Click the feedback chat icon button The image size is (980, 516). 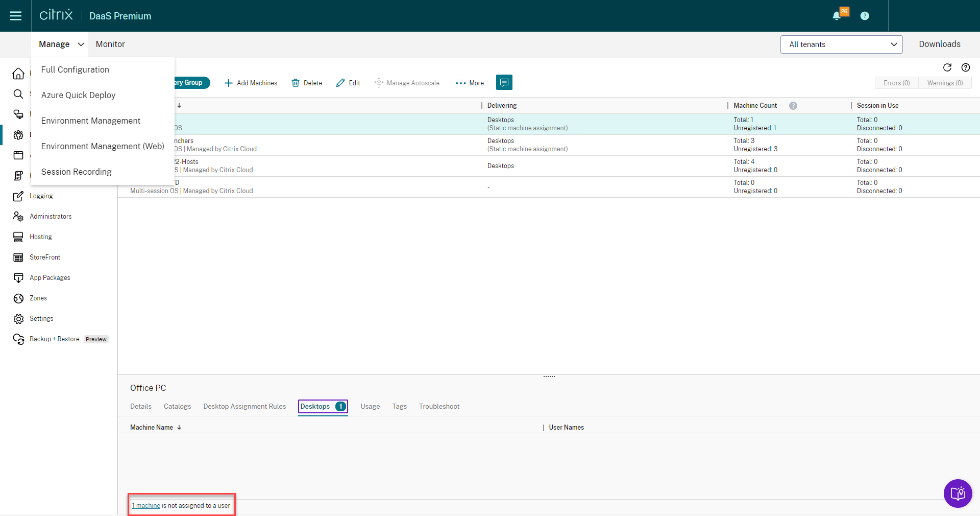click(504, 83)
